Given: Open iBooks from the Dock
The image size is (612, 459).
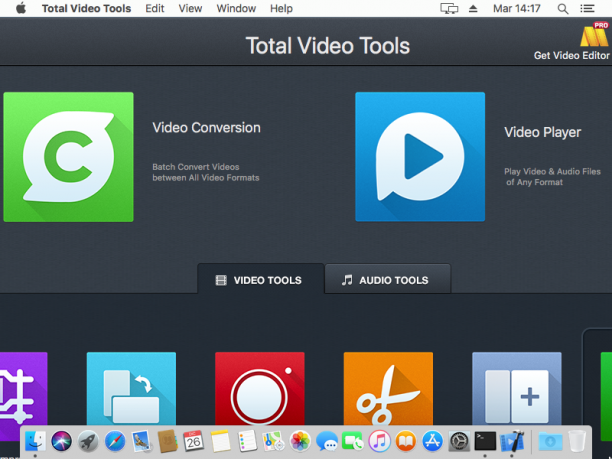Looking at the screenshot, I should pyautogui.click(x=406, y=441).
